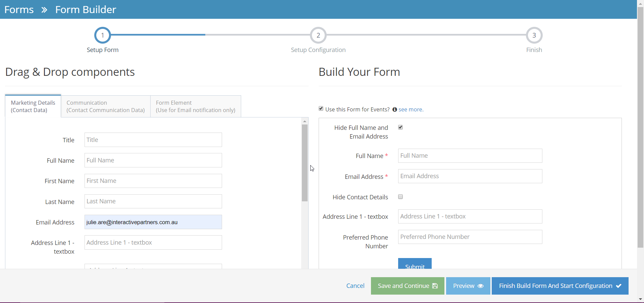Click the down arrow of the page scrollbar
Image resolution: width=644 pixels, height=303 pixels.
coord(641,299)
